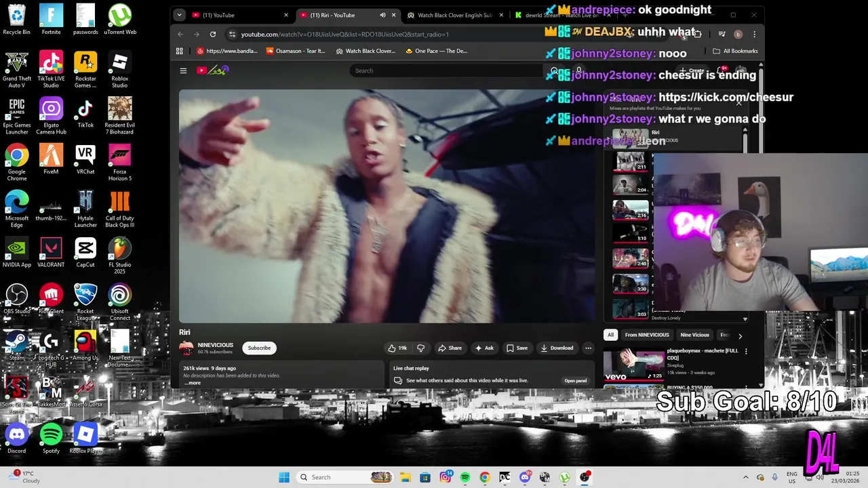Launch Fortnite from the desktop

51,19
